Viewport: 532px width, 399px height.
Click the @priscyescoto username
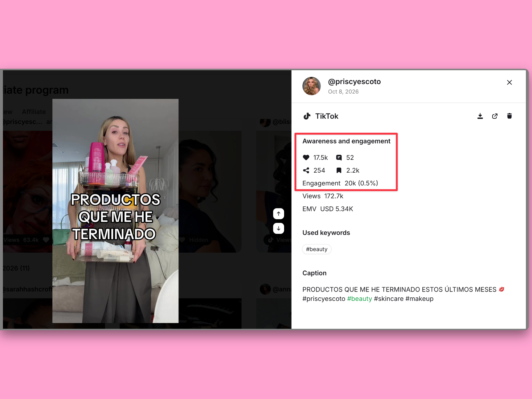[354, 82]
